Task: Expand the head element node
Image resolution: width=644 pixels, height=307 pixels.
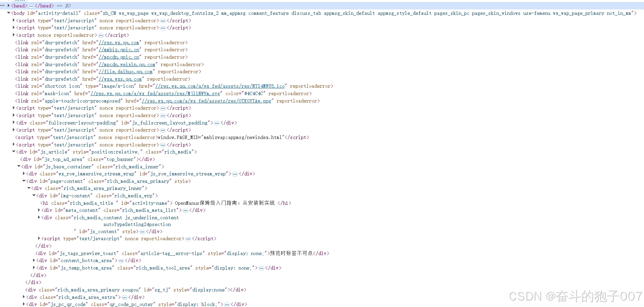Action: point(8,5)
